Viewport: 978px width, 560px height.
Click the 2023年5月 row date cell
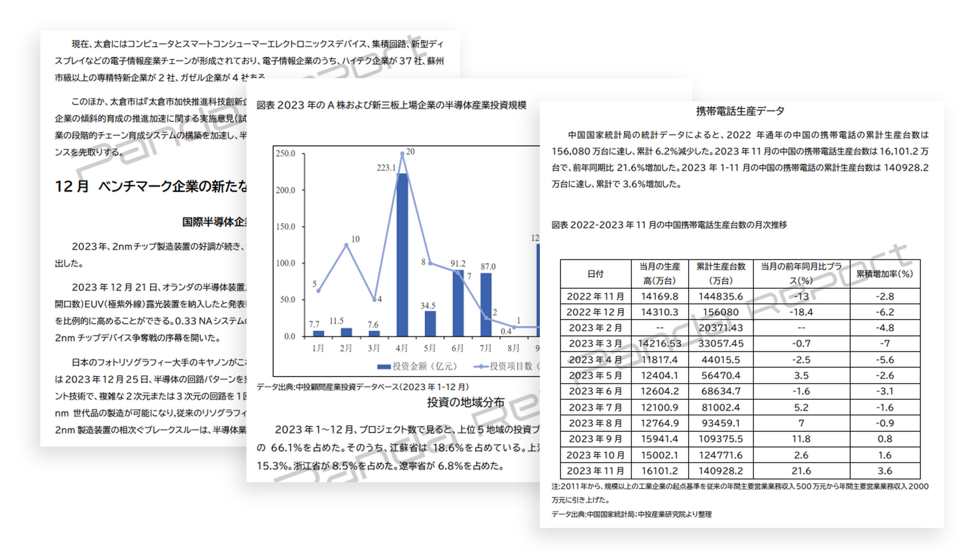coord(595,375)
